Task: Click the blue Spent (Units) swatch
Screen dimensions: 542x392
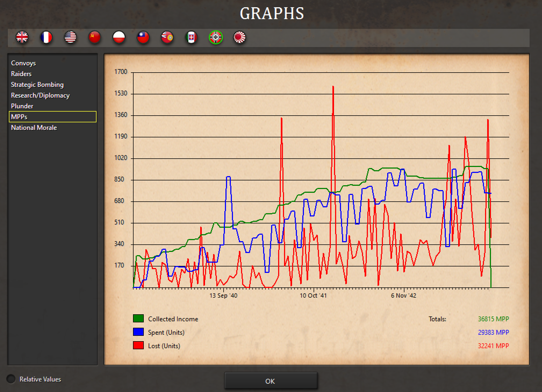Action: point(138,332)
